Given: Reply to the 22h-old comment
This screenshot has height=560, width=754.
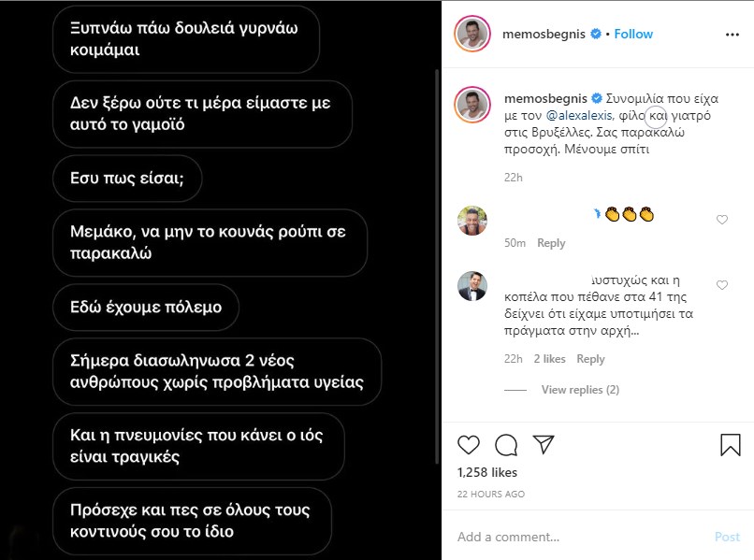Looking at the screenshot, I should [x=590, y=359].
